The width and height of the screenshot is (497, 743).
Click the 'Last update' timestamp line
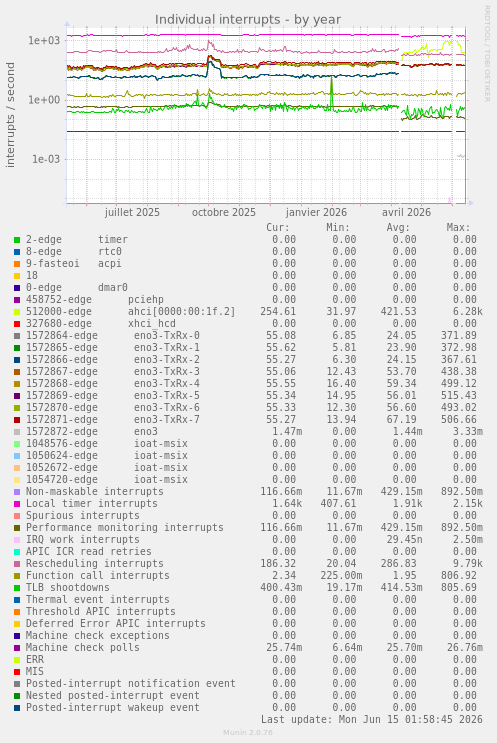(371, 719)
